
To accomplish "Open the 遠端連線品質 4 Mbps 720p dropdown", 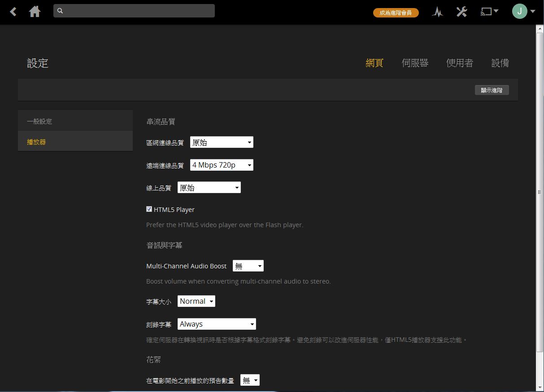I will coord(222,165).
